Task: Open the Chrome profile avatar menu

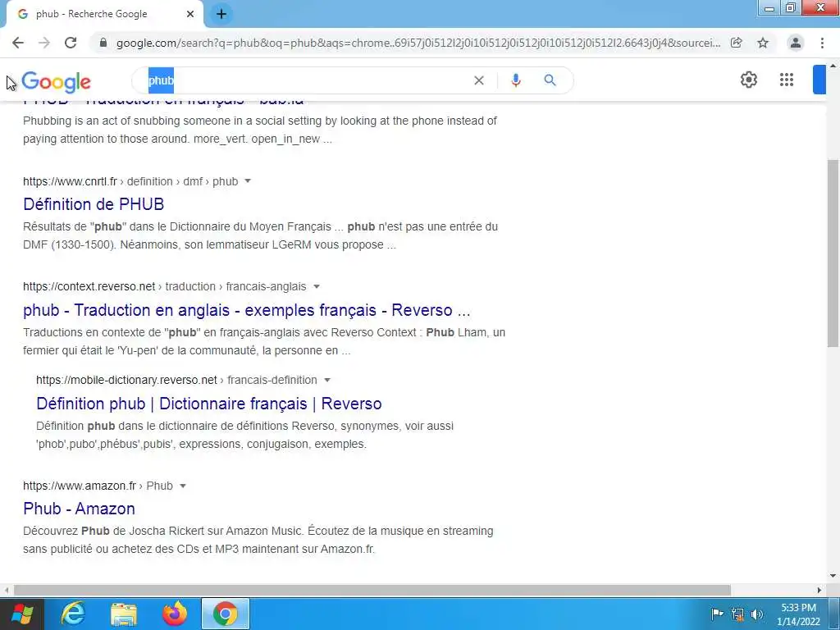Action: 796,43
